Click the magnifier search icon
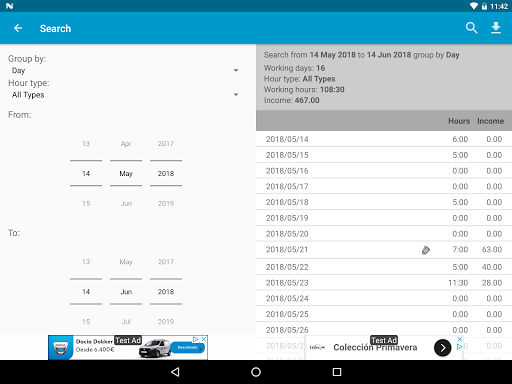This screenshot has height=384, width=512. coord(471,28)
